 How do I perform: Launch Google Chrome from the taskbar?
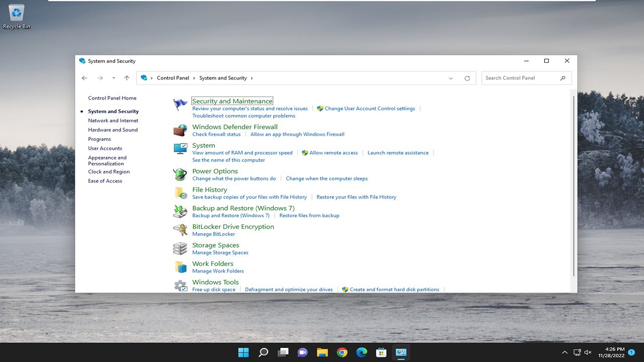[342, 352]
